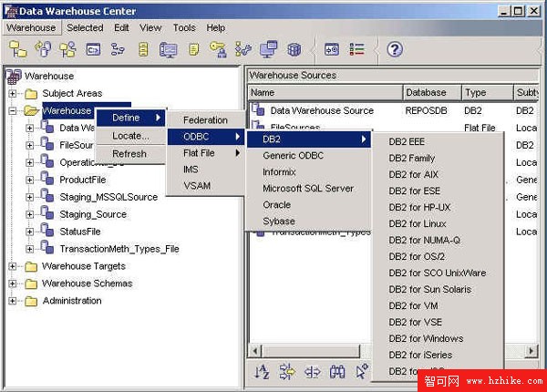Click the monitor chart toolbar icon

[x=168, y=49]
